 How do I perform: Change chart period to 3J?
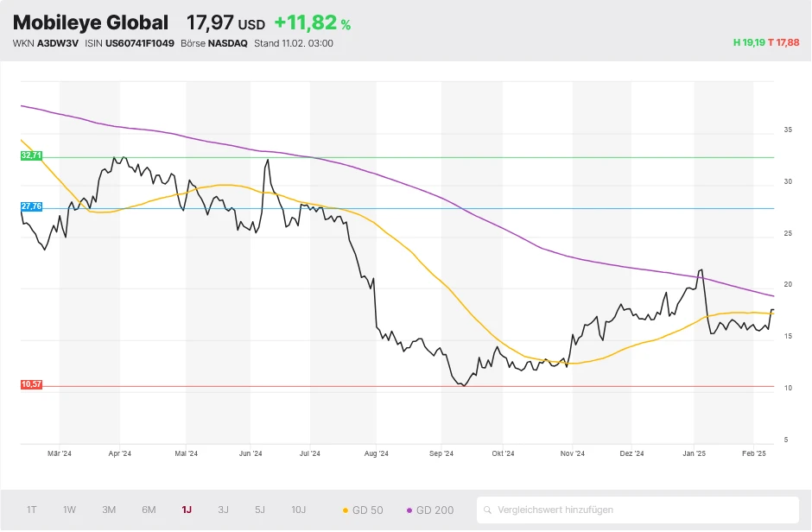(223, 510)
